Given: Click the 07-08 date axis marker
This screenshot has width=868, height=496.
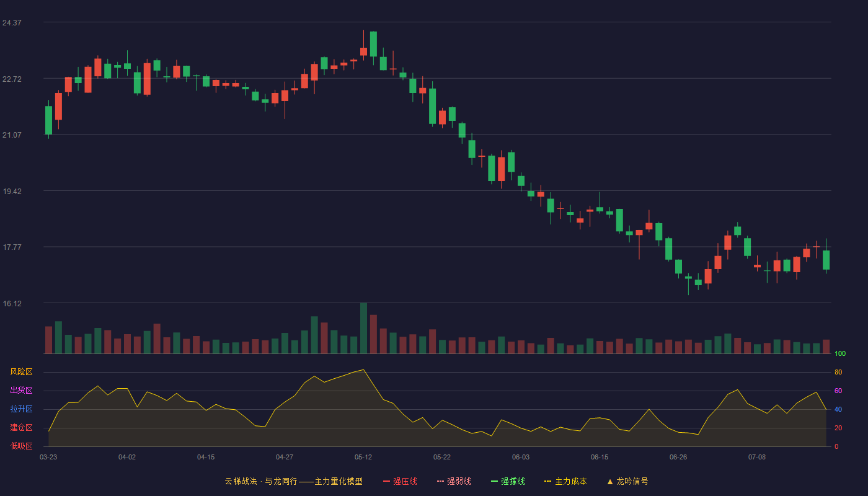Looking at the screenshot, I should tap(757, 457).
